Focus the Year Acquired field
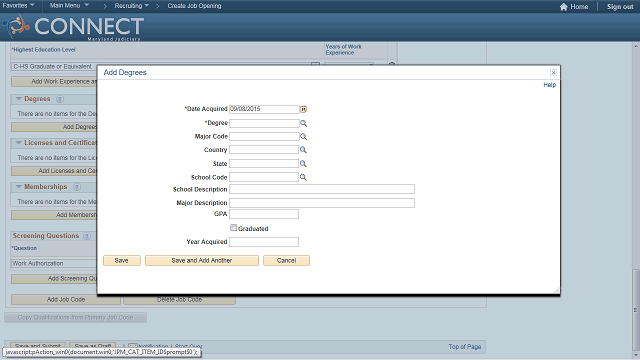This screenshot has width=640, height=360. pos(264,242)
